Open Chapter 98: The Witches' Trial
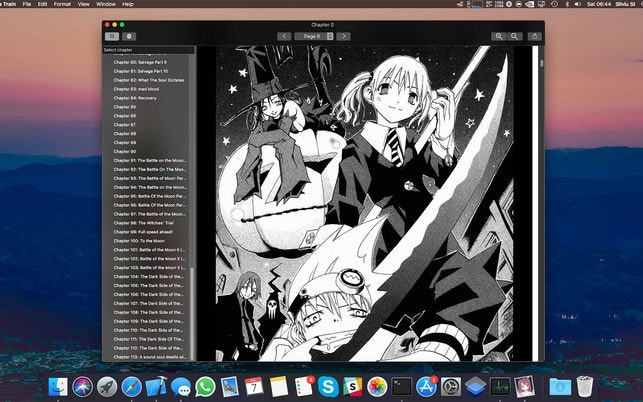The height and width of the screenshot is (402, 643). pos(144,223)
